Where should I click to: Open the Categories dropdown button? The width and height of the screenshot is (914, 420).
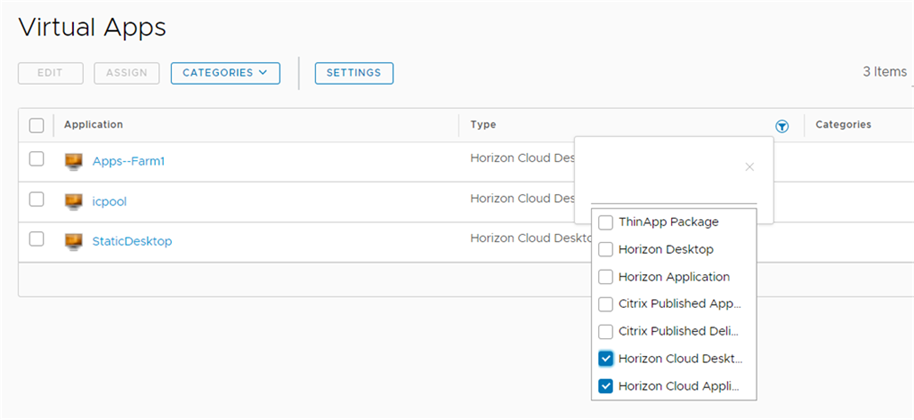pos(225,73)
